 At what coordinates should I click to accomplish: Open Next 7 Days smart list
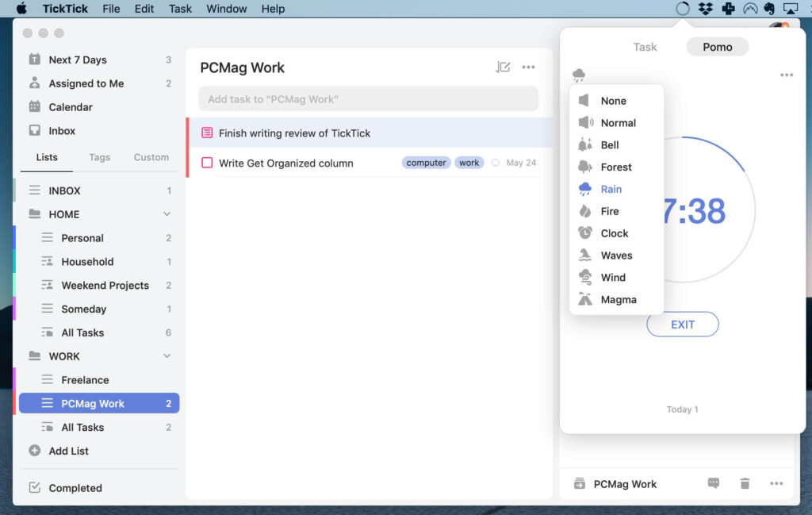pos(99,60)
